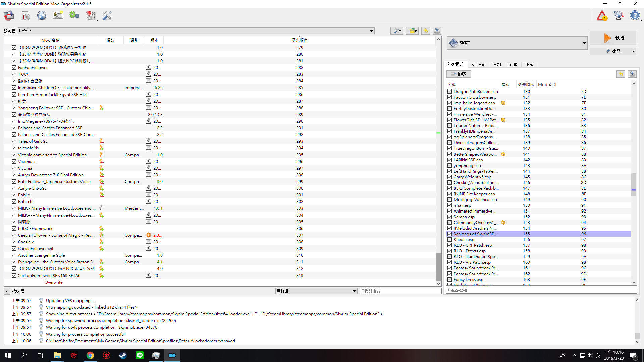Click the 執行 run button
The width and height of the screenshot is (644, 362).
(613, 38)
